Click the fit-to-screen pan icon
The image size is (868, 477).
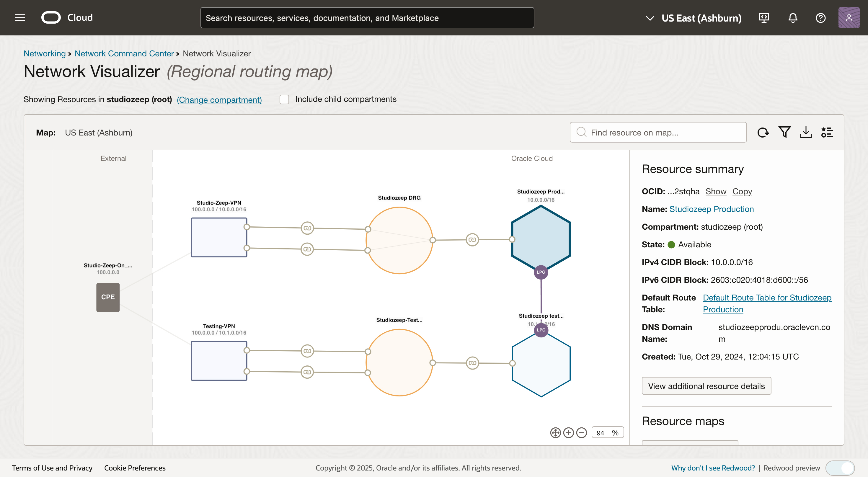pyautogui.click(x=555, y=433)
